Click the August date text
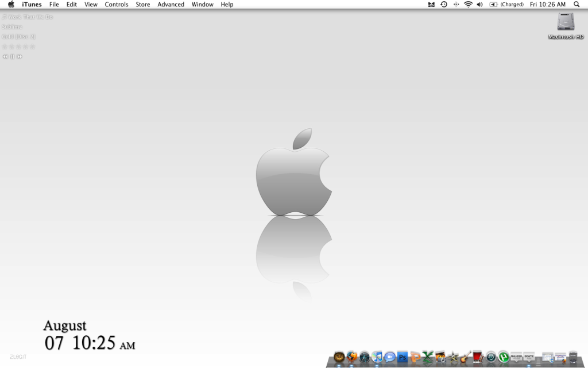Screen dimensions: 588x368 pyautogui.click(x=65, y=325)
